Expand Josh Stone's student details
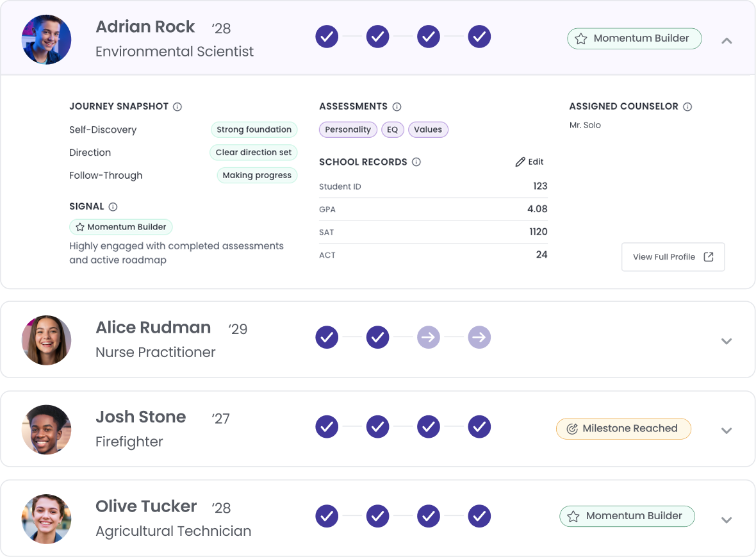 (x=726, y=431)
